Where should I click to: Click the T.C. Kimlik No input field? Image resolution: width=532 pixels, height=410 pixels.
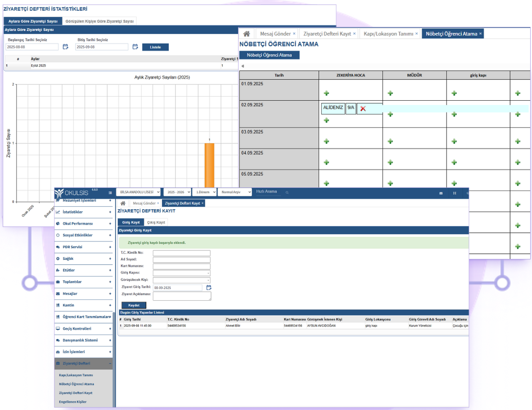coord(181,253)
